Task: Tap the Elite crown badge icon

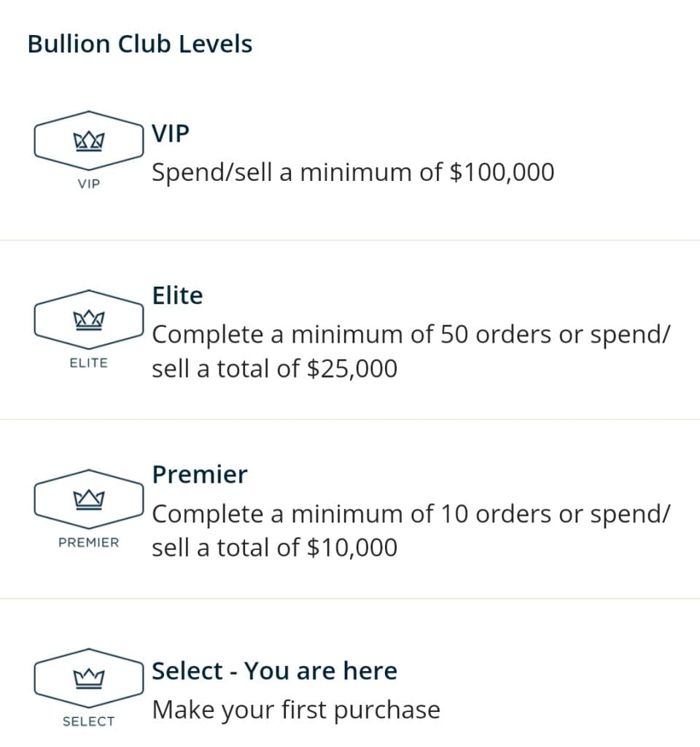Action: (88, 319)
